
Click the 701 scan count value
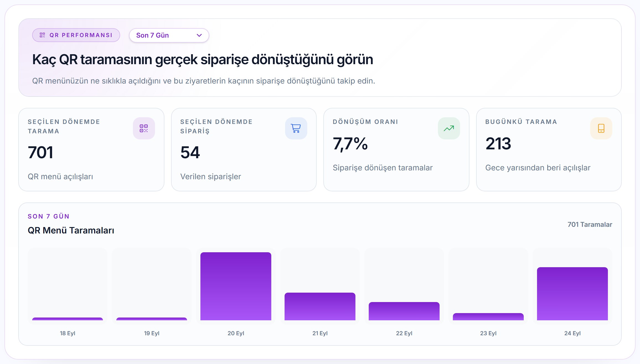40,152
